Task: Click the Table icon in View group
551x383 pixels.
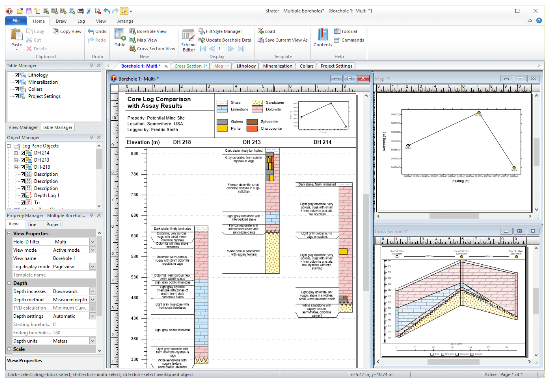Action: (120, 35)
